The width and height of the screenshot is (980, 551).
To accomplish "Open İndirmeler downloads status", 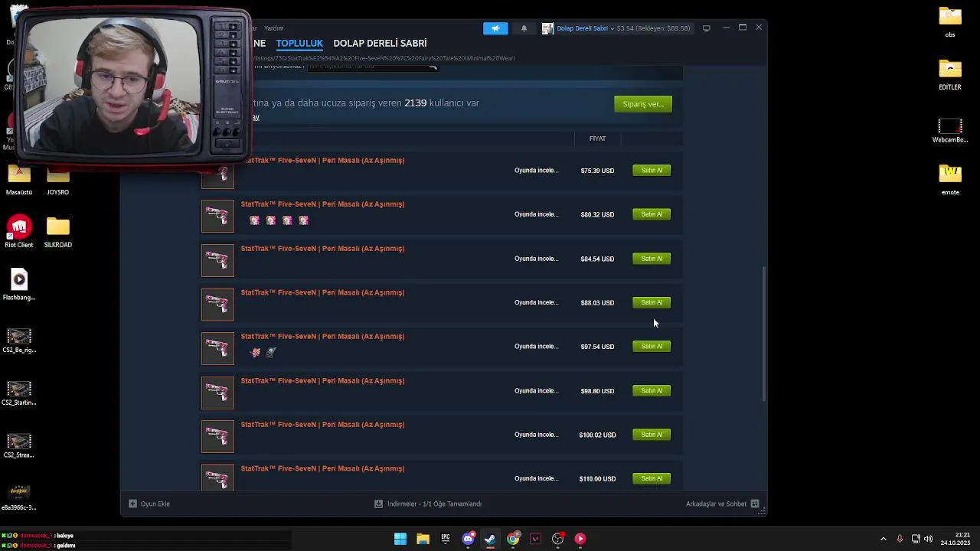I will coord(428,504).
